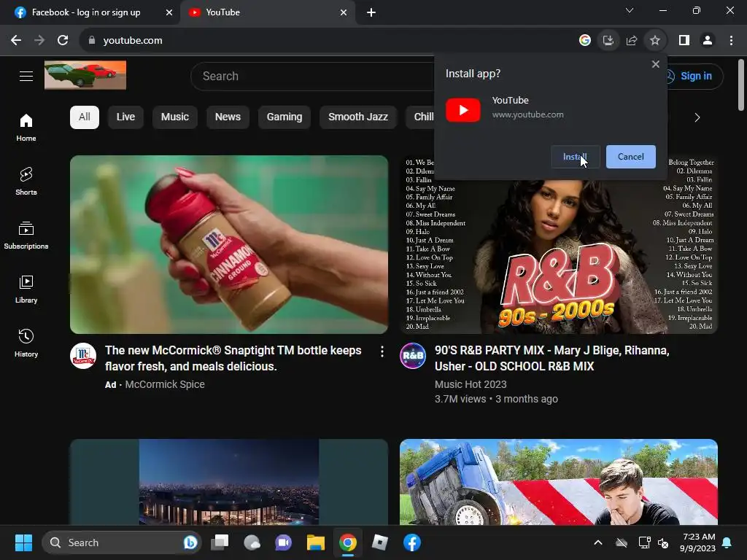
Task: Go to the Home sidebar item
Action: point(26,128)
